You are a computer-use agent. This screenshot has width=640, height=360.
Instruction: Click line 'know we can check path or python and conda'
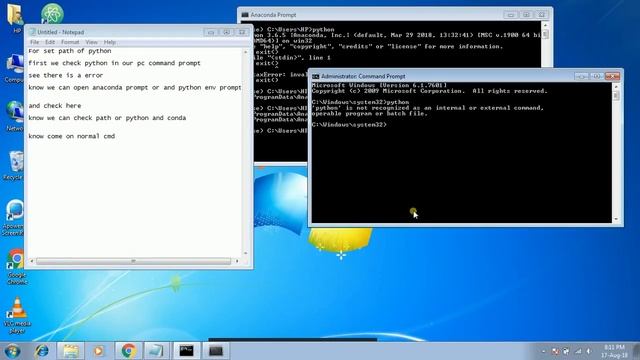tap(107, 118)
